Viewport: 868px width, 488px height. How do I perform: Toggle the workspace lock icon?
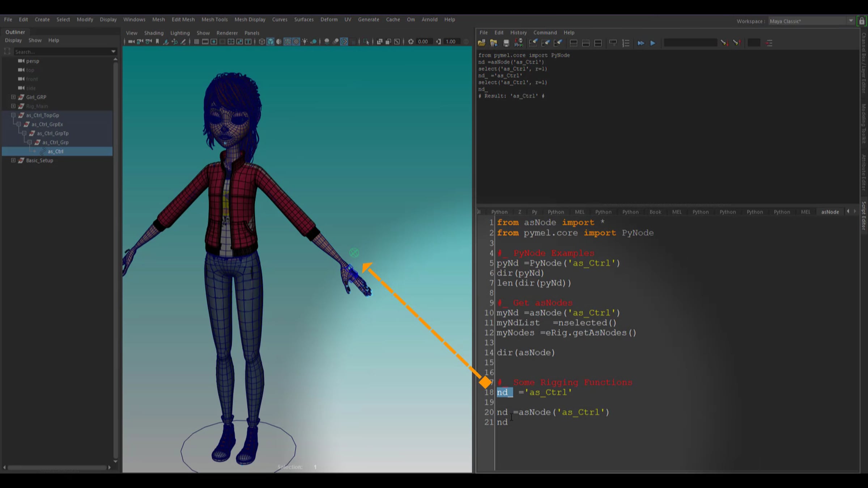(x=862, y=21)
